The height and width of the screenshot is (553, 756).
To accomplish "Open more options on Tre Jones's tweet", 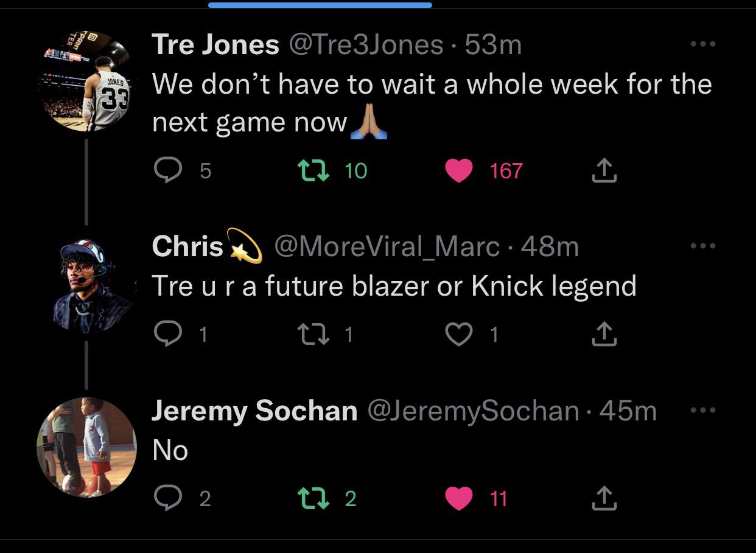I will pos(703,44).
